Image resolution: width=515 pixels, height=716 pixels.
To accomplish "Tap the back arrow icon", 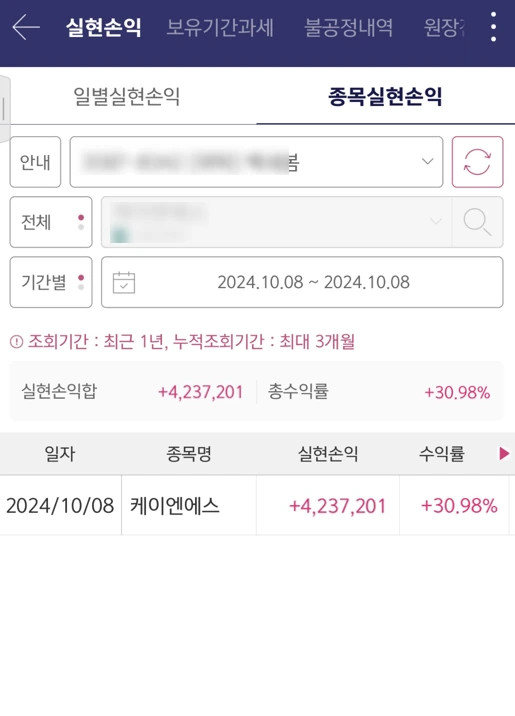I will coord(26,27).
